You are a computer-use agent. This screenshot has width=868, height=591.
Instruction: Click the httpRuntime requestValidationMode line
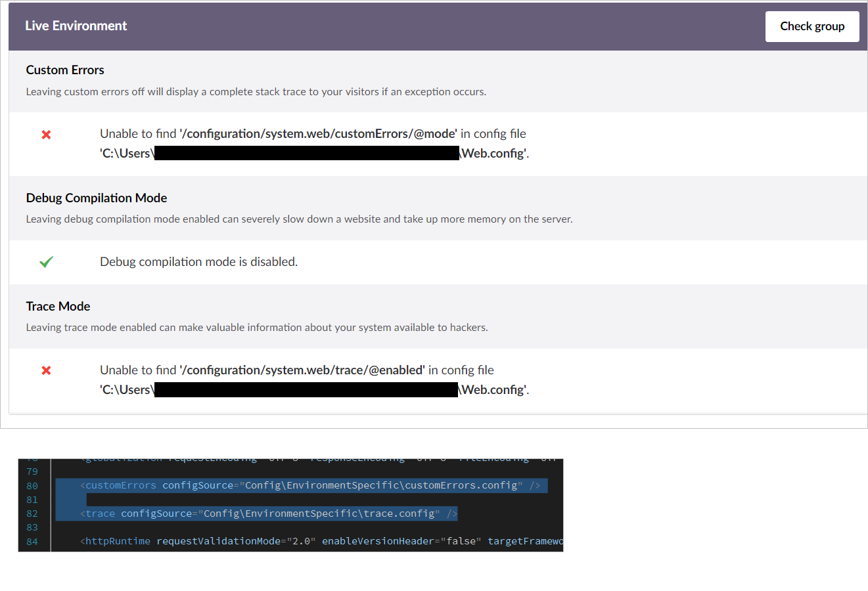click(x=322, y=541)
